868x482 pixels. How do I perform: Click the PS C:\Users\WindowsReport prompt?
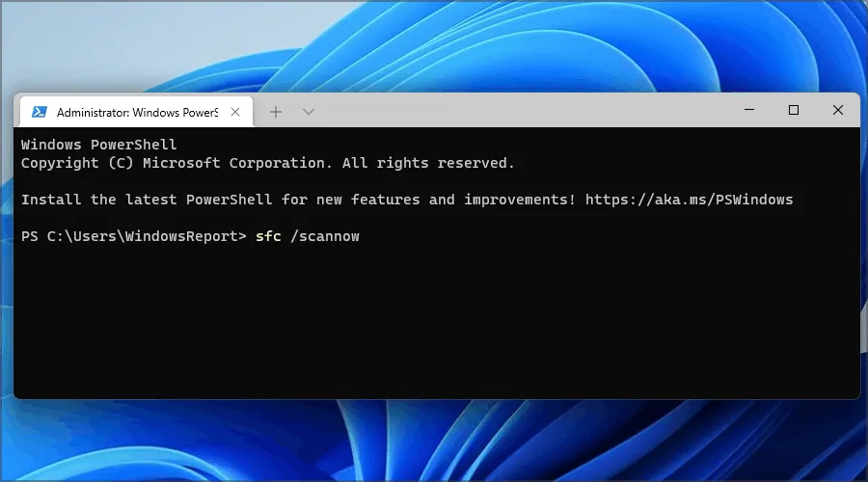coord(133,236)
